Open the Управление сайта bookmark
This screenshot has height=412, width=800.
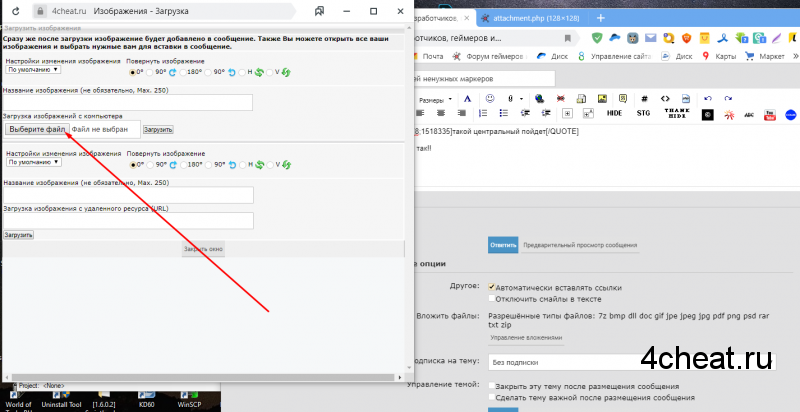point(615,56)
